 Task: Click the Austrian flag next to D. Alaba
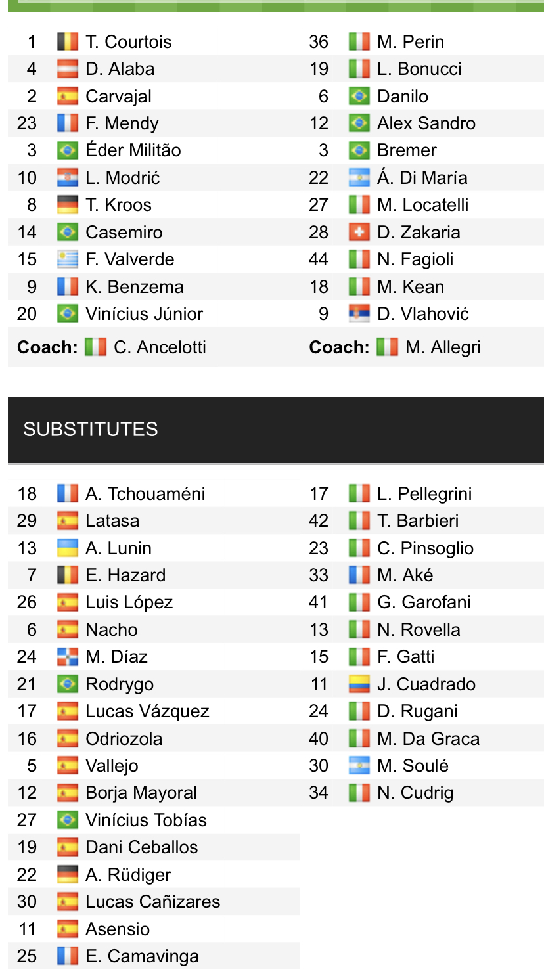click(x=67, y=69)
